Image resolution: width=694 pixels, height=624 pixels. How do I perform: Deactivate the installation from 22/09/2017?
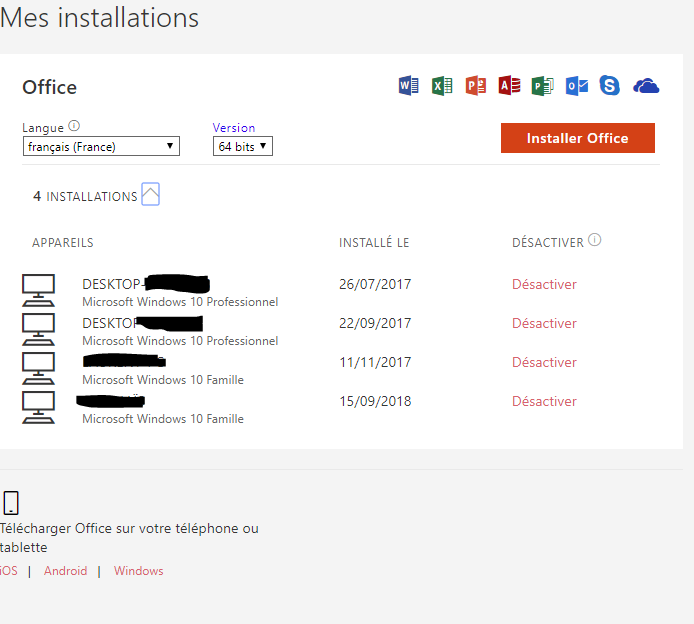tap(544, 323)
